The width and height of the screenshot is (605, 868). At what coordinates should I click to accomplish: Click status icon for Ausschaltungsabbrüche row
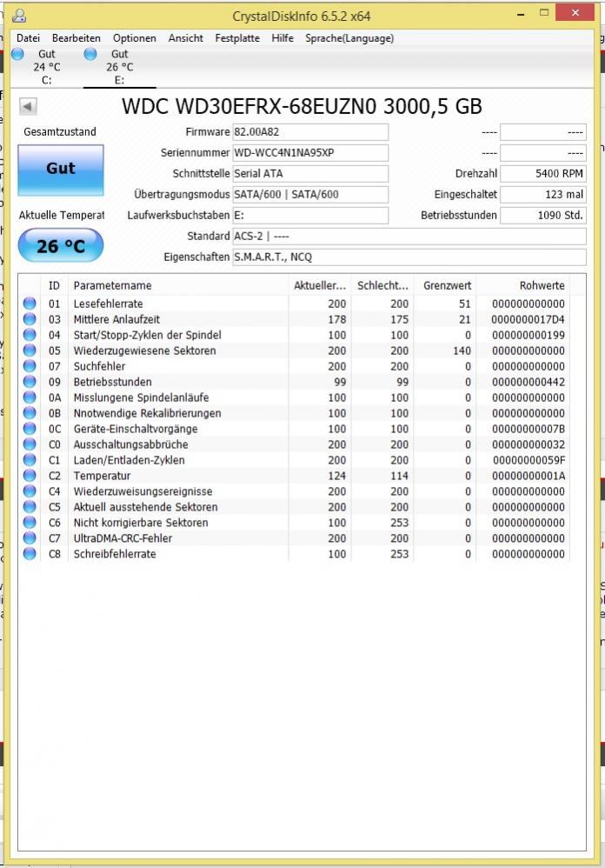[x=30, y=444]
